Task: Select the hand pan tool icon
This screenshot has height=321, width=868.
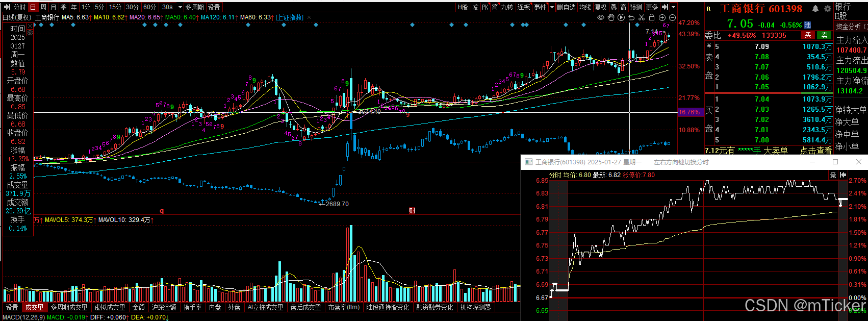Action: [x=611, y=17]
